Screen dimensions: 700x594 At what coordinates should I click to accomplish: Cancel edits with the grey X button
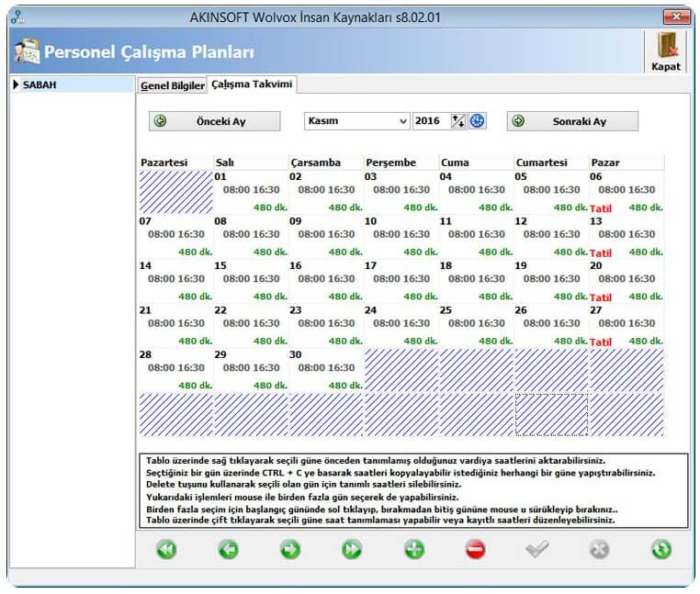point(599,549)
